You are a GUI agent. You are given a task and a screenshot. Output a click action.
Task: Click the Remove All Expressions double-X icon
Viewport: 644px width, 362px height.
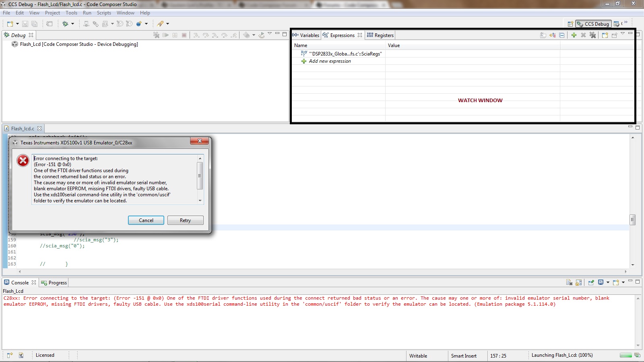click(592, 35)
